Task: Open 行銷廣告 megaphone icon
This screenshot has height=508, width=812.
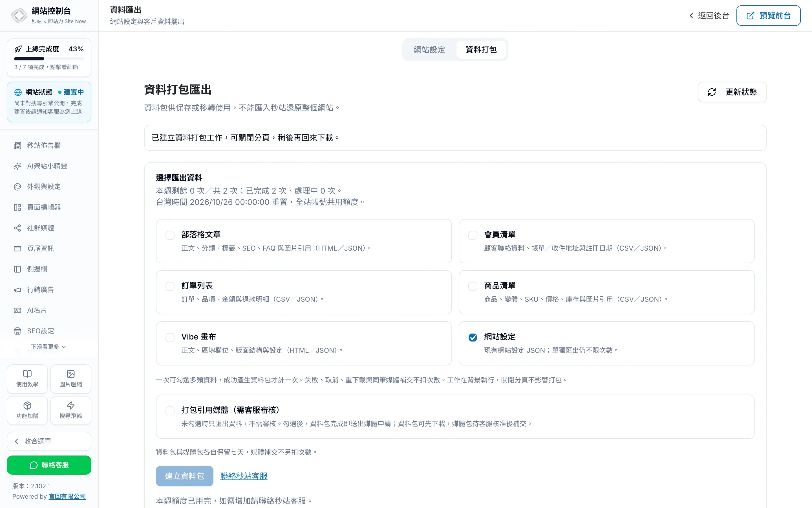Action: [x=17, y=290]
